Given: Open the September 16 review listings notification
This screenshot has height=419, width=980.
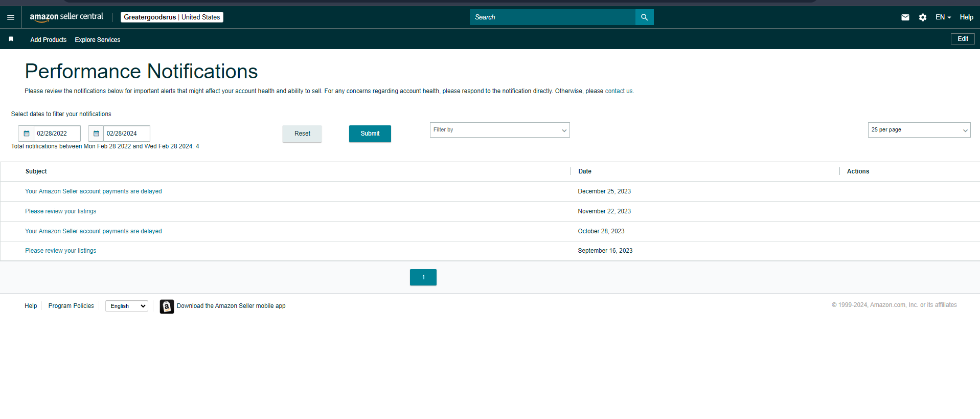Looking at the screenshot, I should point(61,251).
